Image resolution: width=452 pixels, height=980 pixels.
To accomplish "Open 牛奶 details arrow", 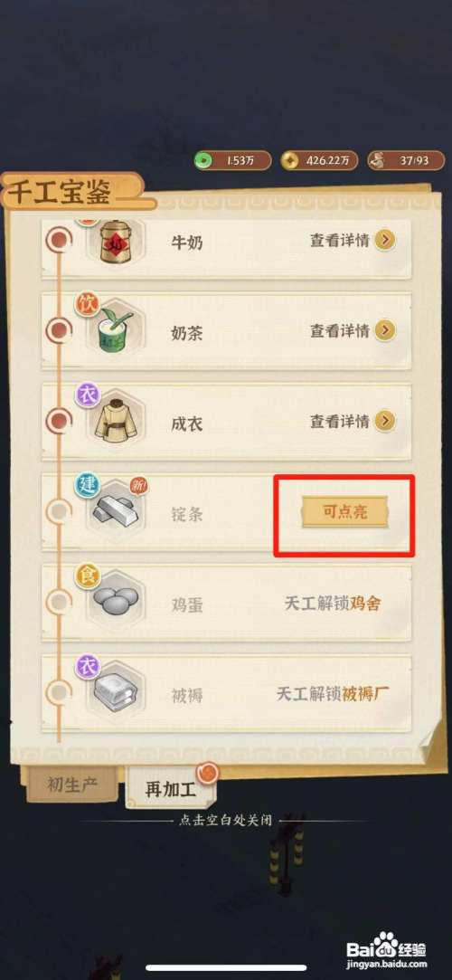I will [x=385, y=240].
